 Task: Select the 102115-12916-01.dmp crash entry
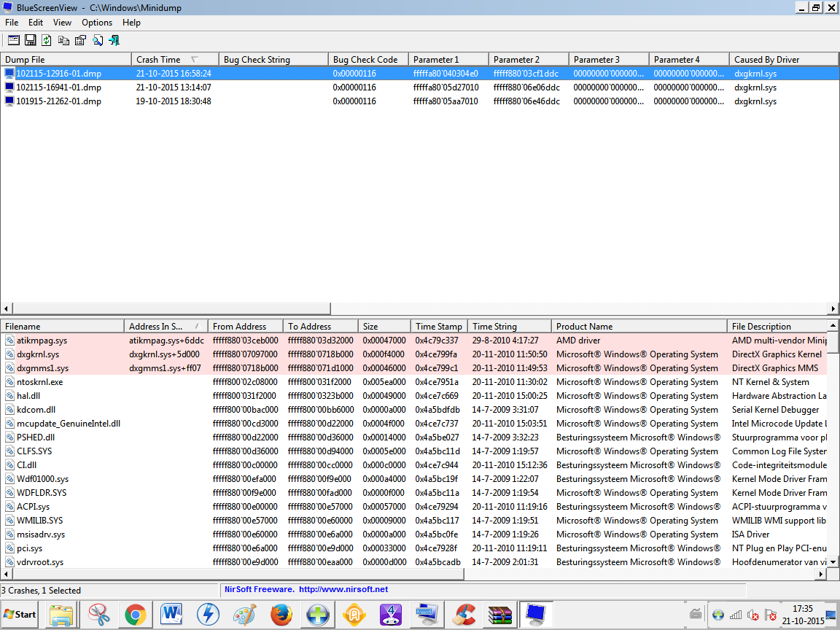coord(420,74)
